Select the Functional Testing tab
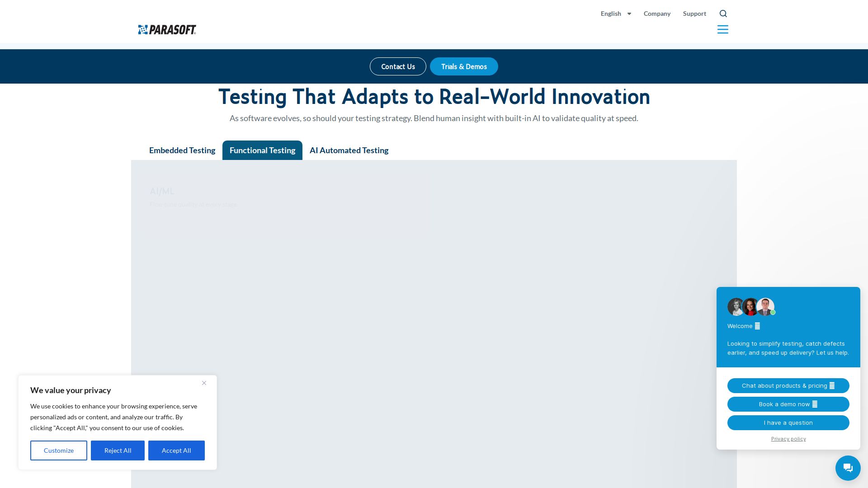This screenshot has width=868, height=488. pos(262,150)
